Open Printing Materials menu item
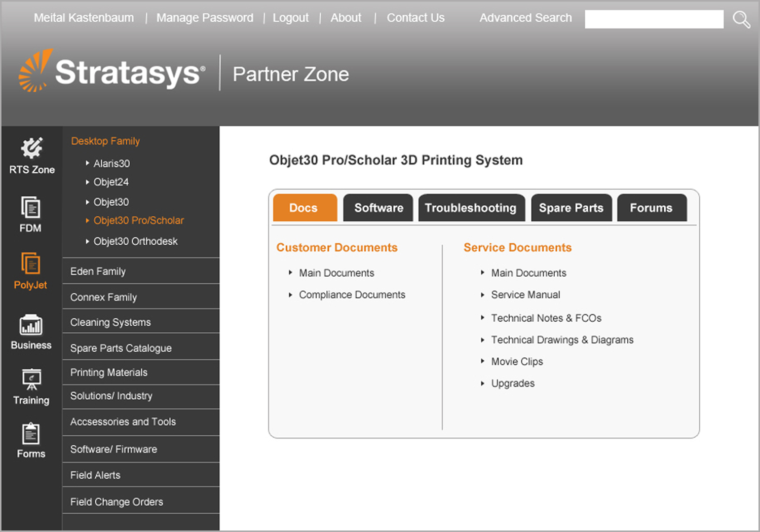 pyautogui.click(x=141, y=372)
